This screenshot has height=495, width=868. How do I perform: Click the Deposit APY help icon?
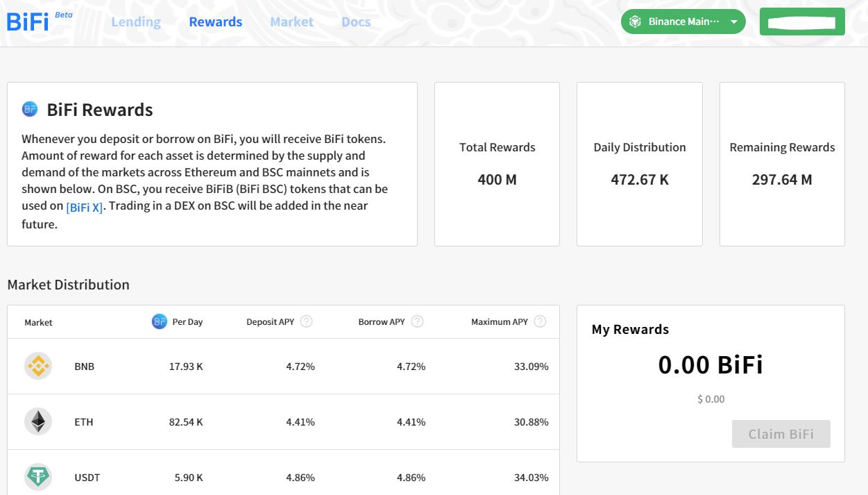coord(306,321)
